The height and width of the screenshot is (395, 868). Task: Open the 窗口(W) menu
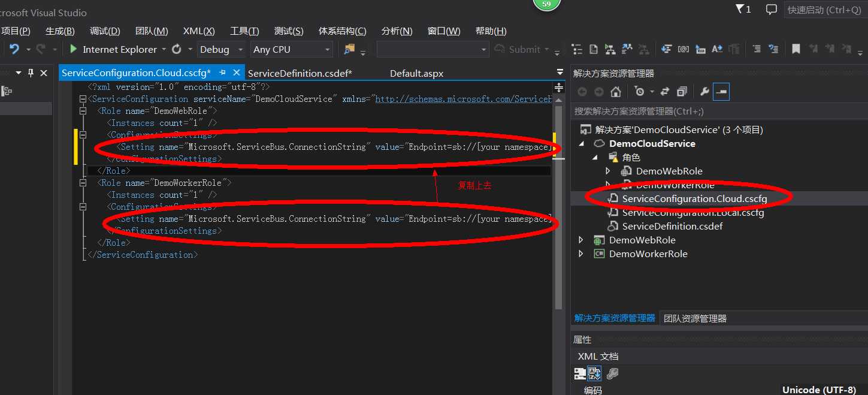pos(444,31)
